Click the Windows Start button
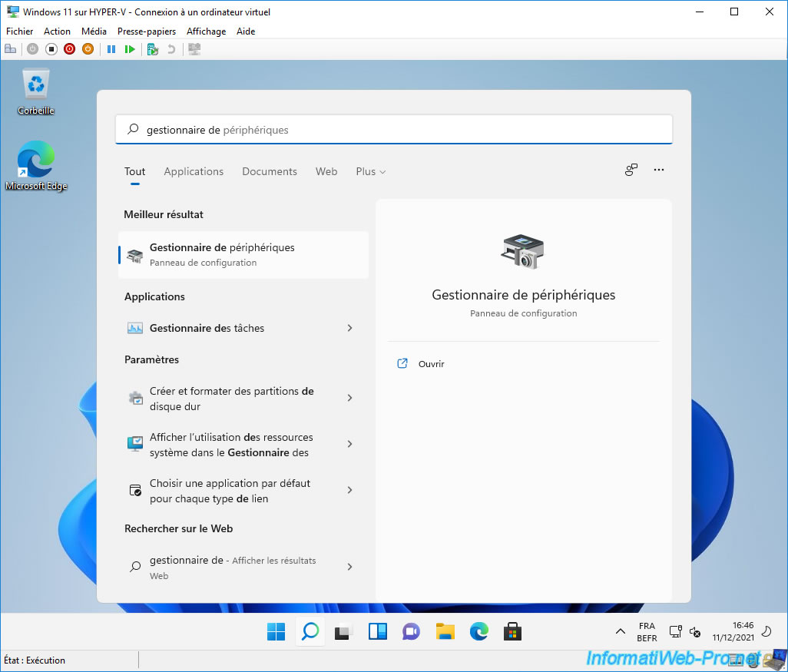Viewport: 788px width, 672px height. click(276, 631)
